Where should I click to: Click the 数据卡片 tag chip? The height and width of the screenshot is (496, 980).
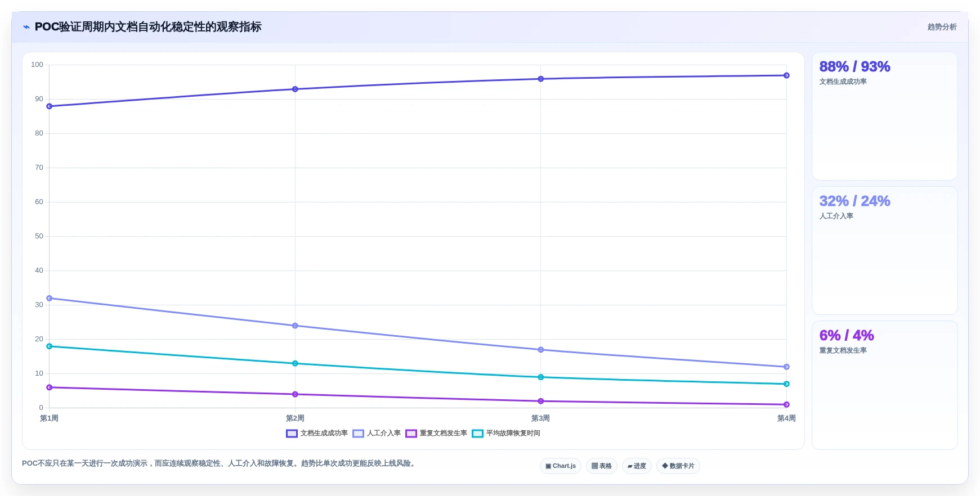click(678, 466)
